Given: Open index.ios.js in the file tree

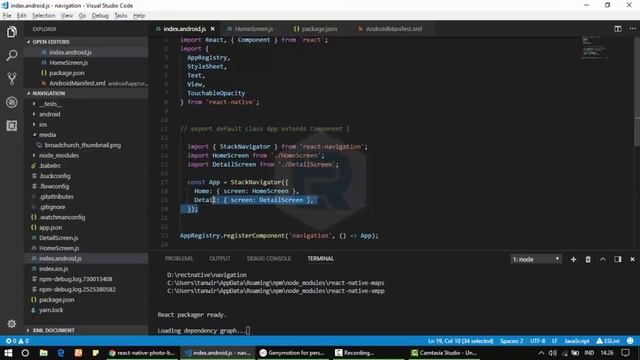Looking at the screenshot, I should point(53,269).
